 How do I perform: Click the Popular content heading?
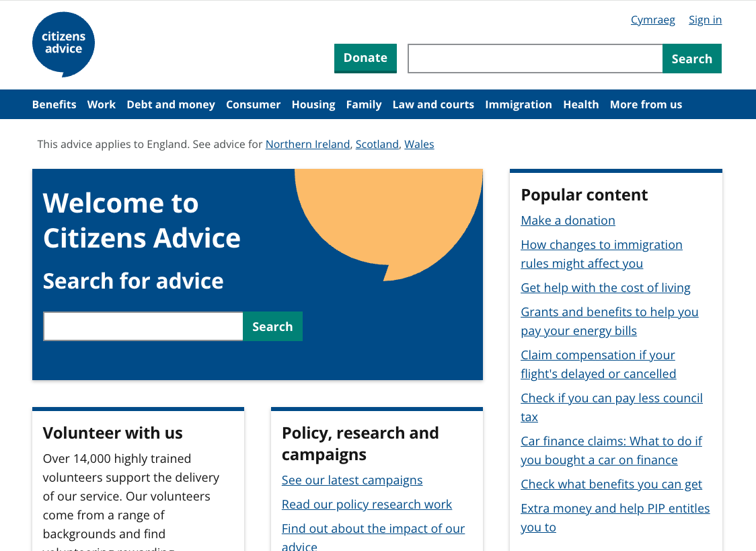click(584, 194)
